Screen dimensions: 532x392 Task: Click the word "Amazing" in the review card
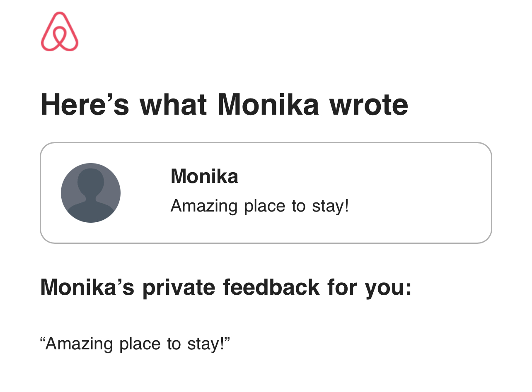point(204,207)
